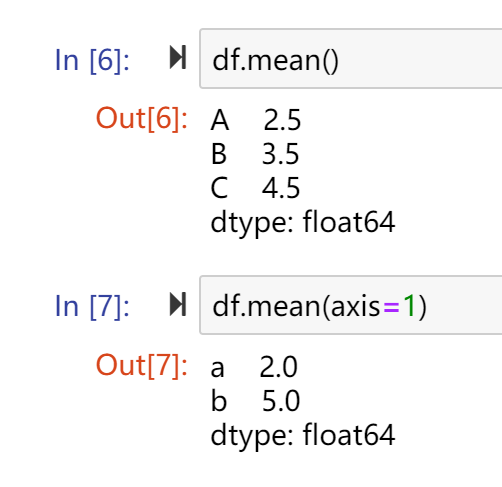Click the output row a 2.0
The height and width of the screenshot is (487, 502).
point(254,367)
